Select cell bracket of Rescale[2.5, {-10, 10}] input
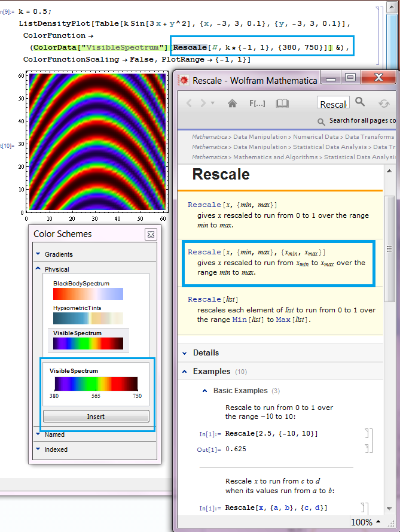This screenshot has width=400, height=532. click(x=367, y=433)
